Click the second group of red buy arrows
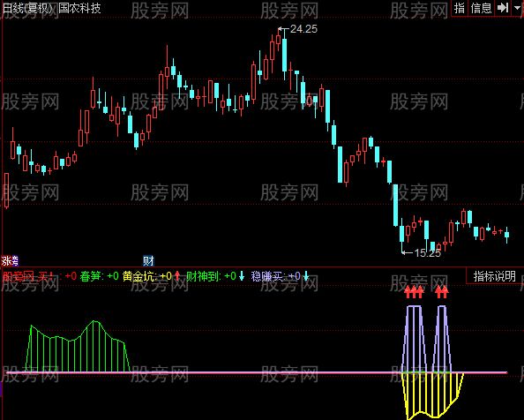This screenshot has height=420, width=524. (442, 292)
